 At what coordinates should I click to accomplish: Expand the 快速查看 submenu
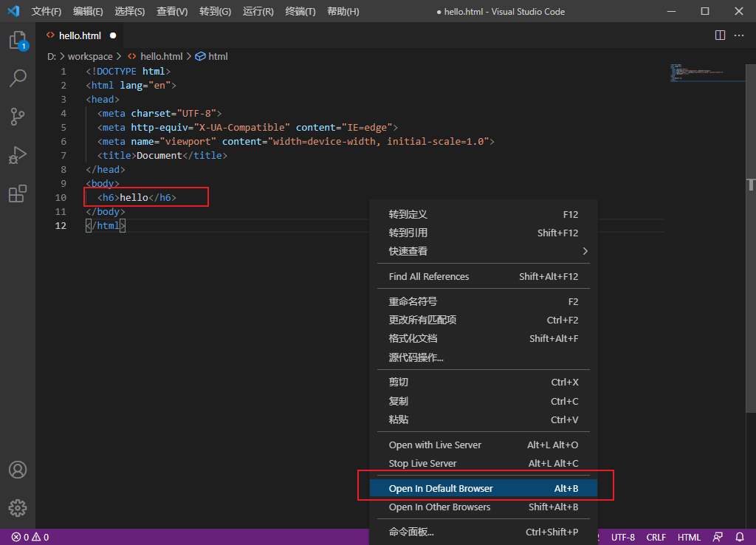click(483, 251)
